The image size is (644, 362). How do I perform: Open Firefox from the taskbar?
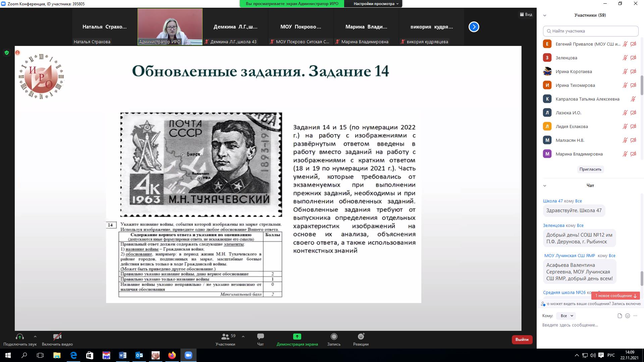(172, 355)
